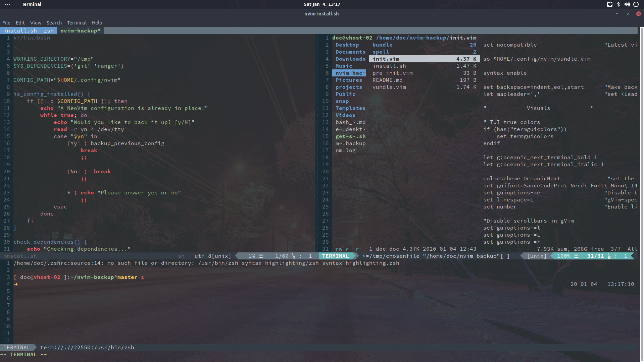Select get-s~.sh file in ranger

point(350,136)
